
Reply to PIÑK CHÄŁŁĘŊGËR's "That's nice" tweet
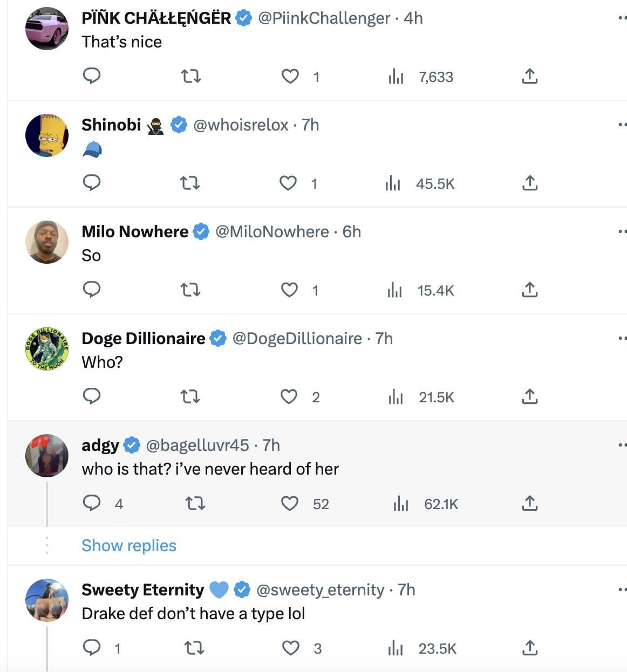coord(92,76)
